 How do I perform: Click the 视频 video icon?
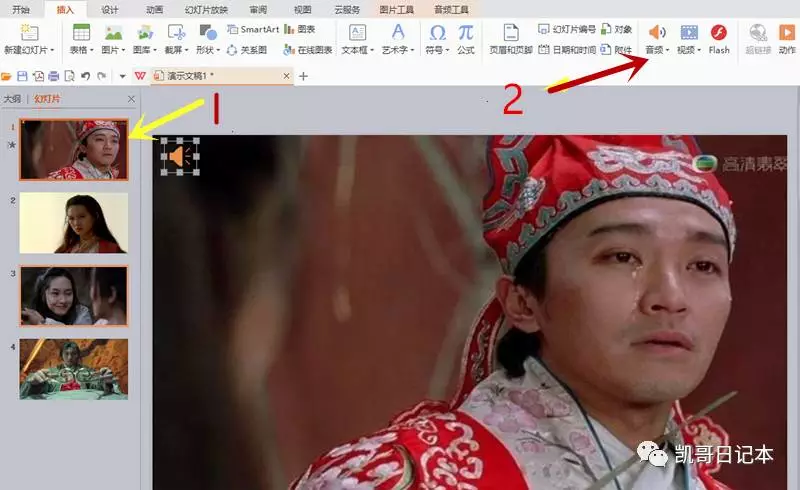(x=689, y=33)
